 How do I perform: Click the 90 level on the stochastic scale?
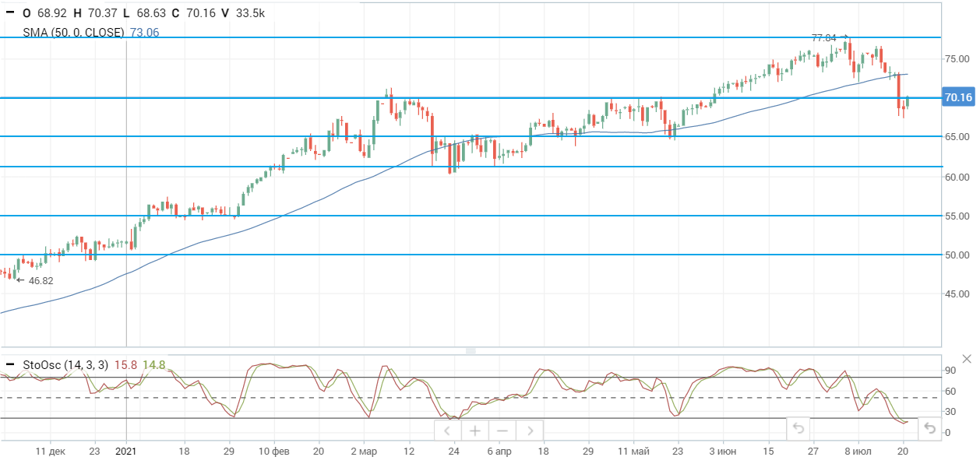point(950,371)
